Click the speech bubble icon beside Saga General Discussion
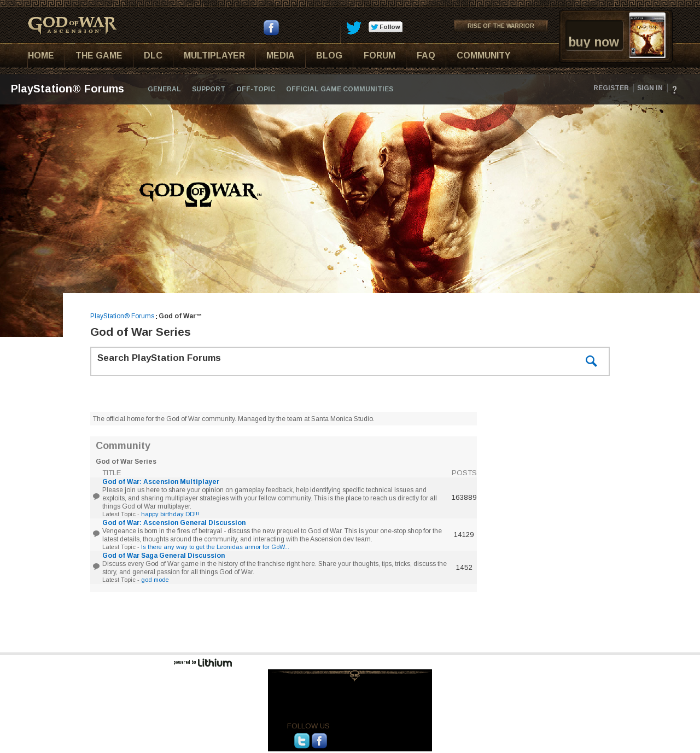 pos(96,567)
